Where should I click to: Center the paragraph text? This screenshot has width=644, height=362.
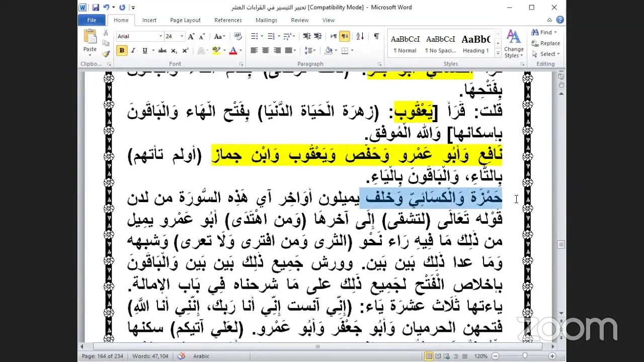click(x=265, y=50)
